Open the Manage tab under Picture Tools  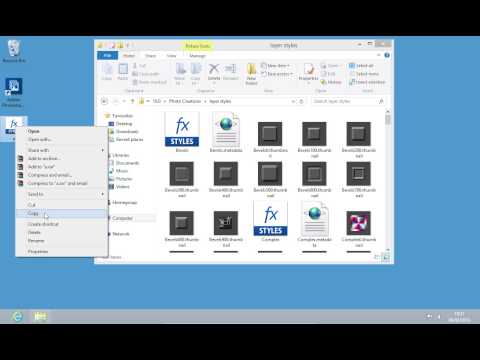click(197, 56)
